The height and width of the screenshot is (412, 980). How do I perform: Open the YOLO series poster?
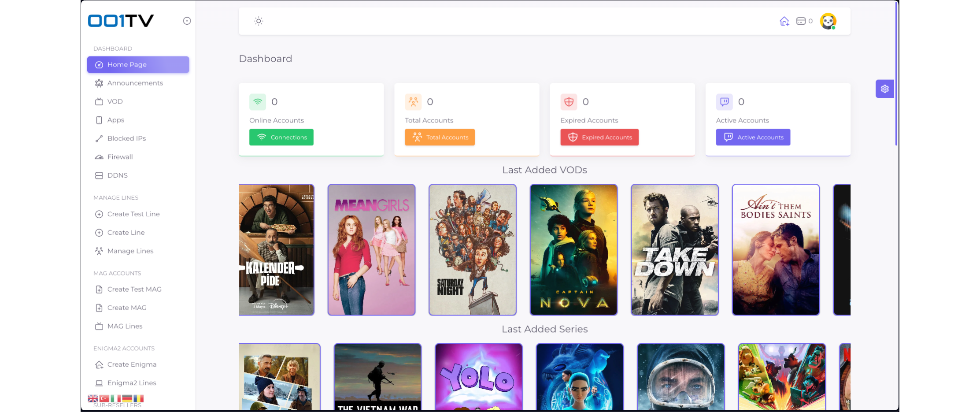click(x=479, y=377)
